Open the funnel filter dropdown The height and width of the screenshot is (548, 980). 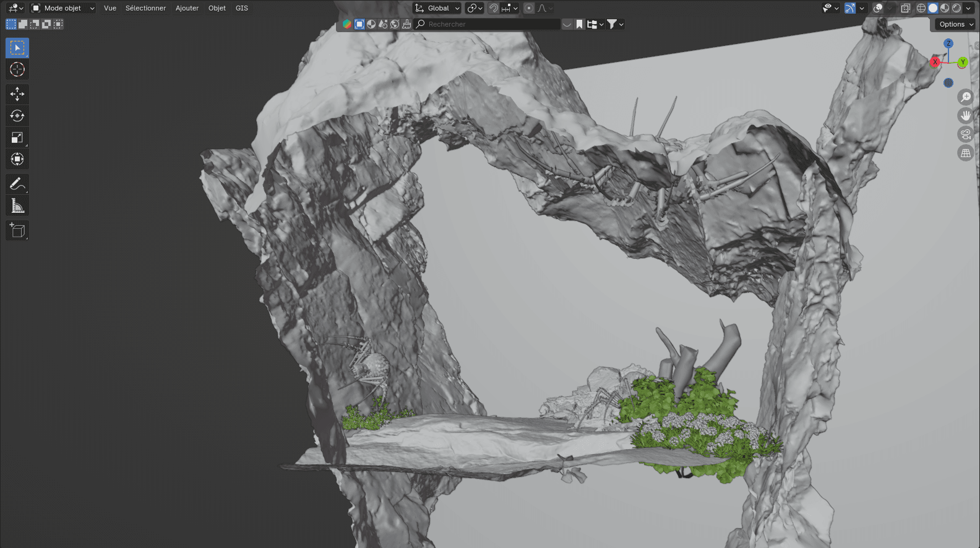point(615,24)
